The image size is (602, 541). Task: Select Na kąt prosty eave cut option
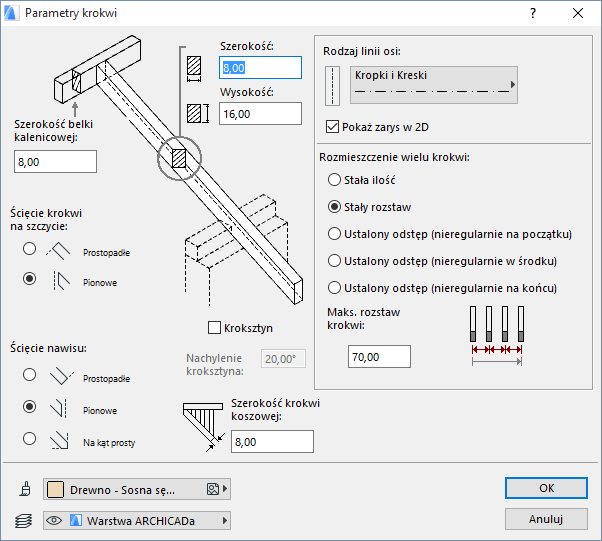(29, 438)
